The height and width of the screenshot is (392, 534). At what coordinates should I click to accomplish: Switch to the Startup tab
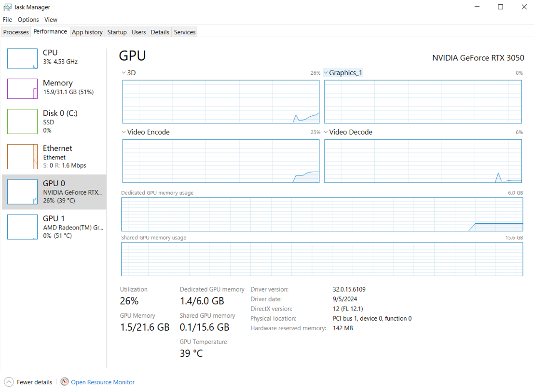[117, 32]
